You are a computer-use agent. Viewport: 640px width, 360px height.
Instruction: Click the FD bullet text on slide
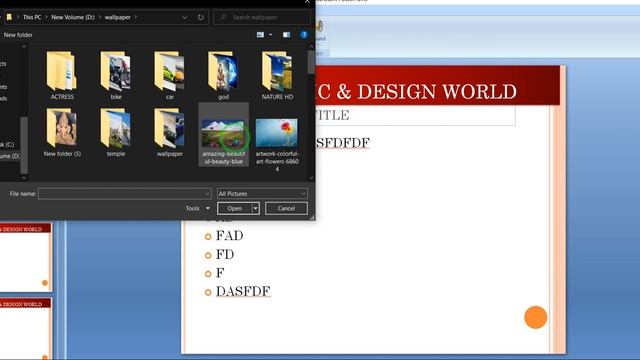225,255
